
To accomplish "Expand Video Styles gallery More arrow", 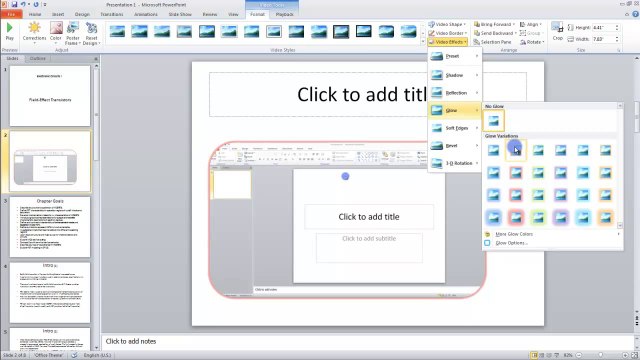I will pyautogui.click(x=423, y=42).
